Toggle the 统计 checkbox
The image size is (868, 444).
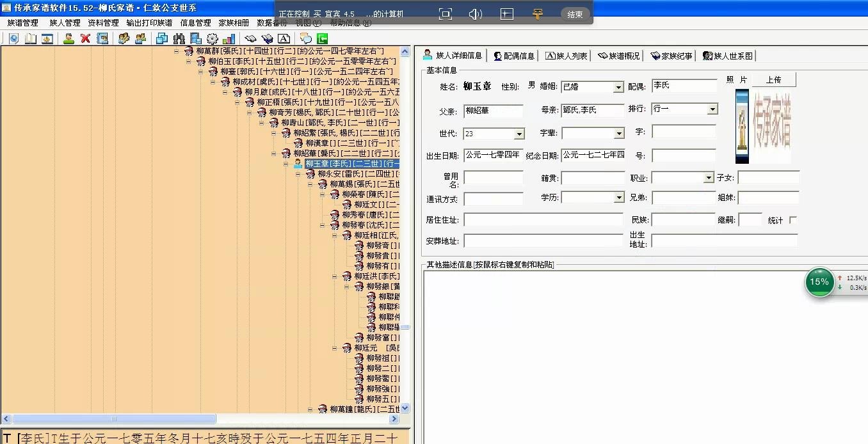(793, 220)
